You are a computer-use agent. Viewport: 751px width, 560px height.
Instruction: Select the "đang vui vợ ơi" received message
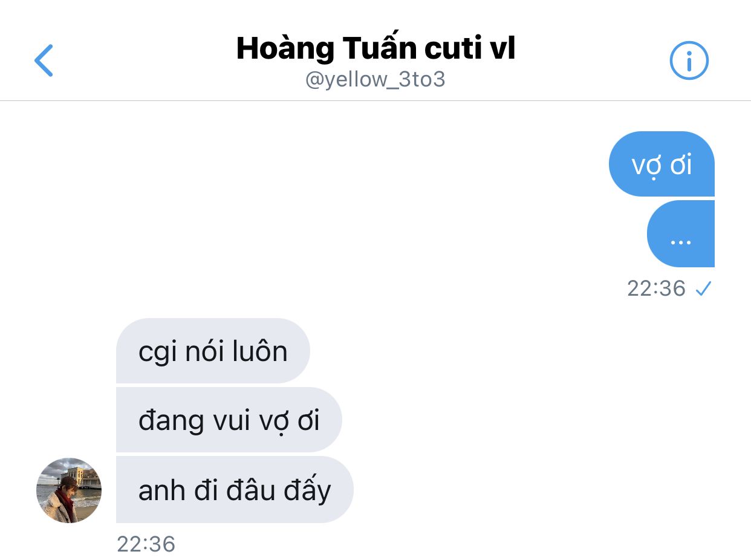tap(229, 420)
